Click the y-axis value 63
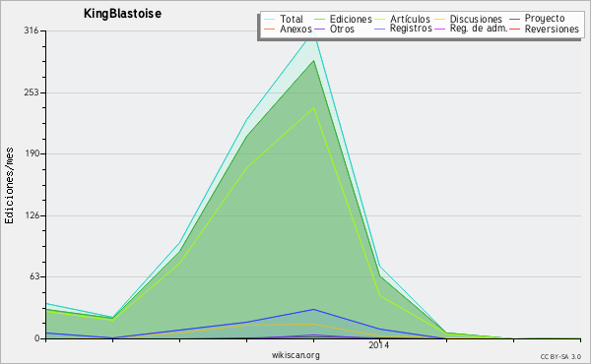The height and width of the screenshot is (364, 591). [x=33, y=276]
